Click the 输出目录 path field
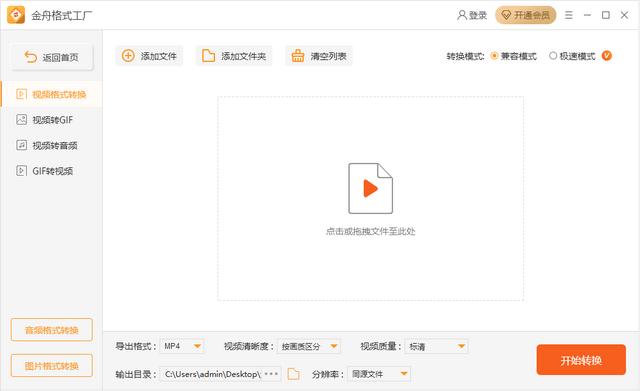640x391 pixels. click(221, 374)
